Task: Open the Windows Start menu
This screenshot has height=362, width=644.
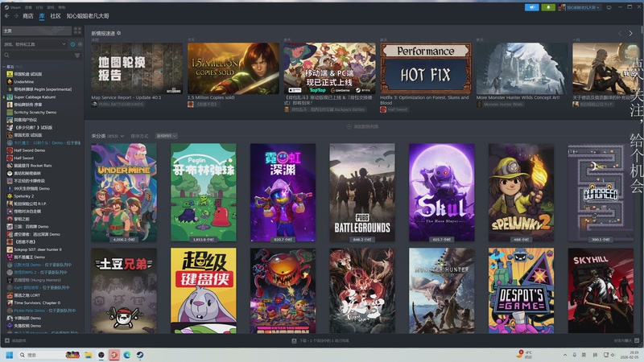Action: 10,355
